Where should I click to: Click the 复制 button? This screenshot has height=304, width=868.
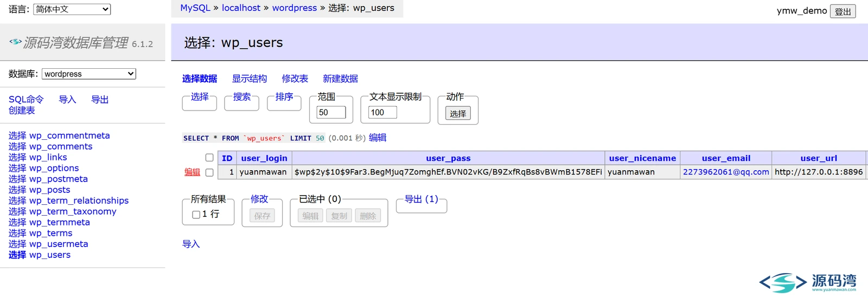pyautogui.click(x=339, y=216)
